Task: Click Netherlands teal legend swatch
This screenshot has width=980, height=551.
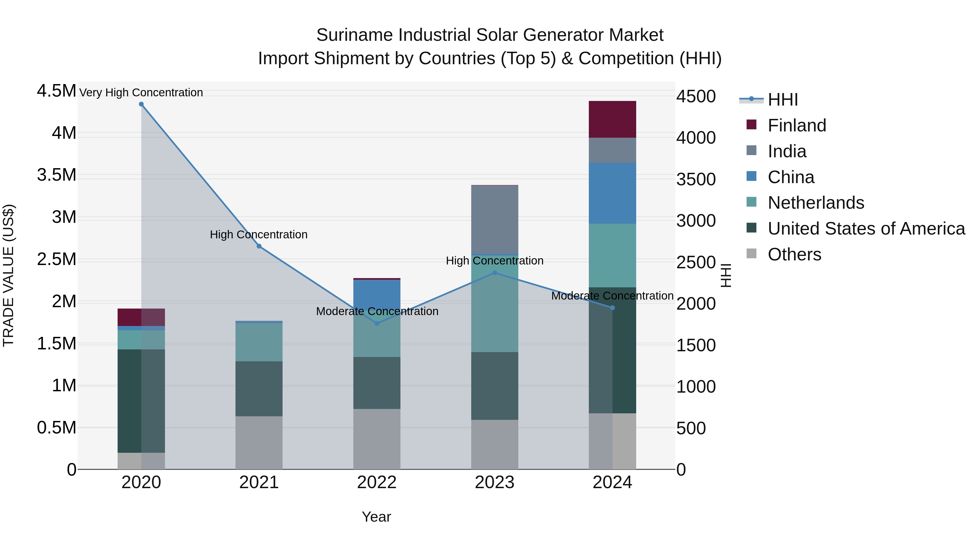Action: [x=751, y=202]
